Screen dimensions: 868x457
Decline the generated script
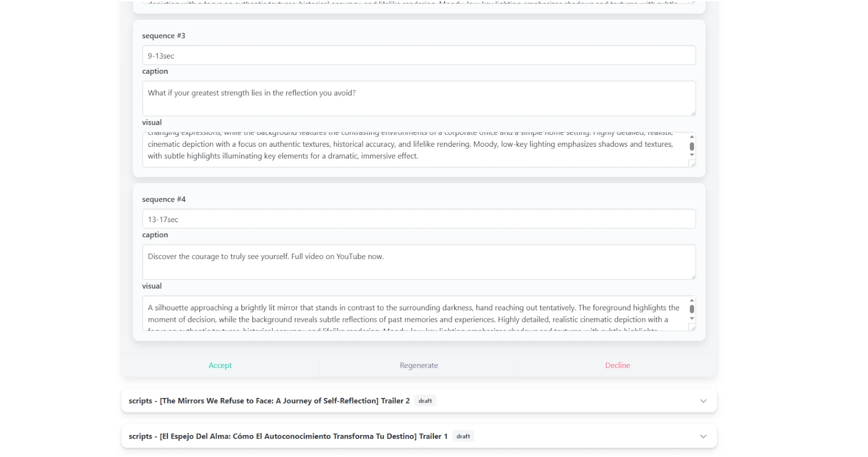(617, 365)
